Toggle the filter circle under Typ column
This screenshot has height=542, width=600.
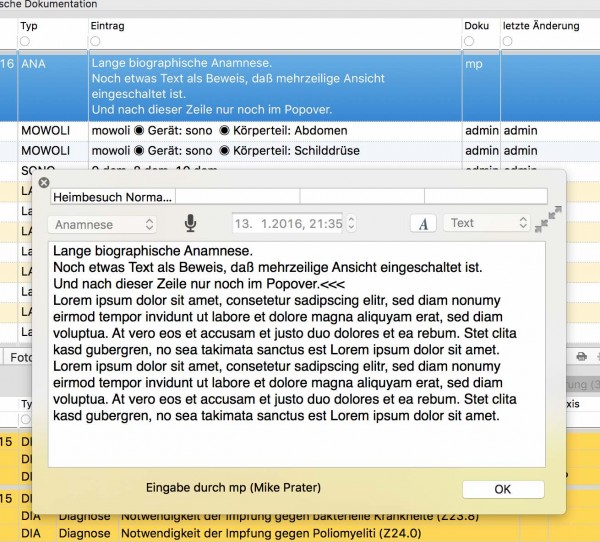click(25, 41)
